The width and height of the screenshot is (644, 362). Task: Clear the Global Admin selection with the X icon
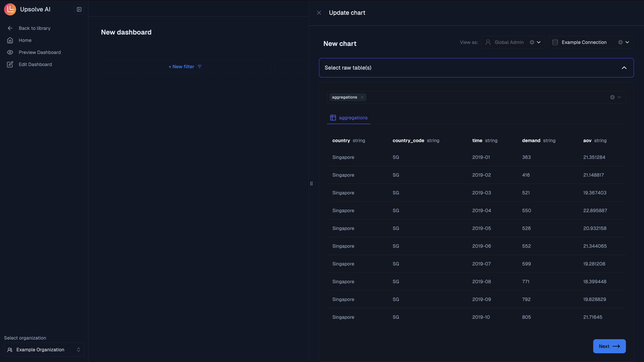(532, 42)
